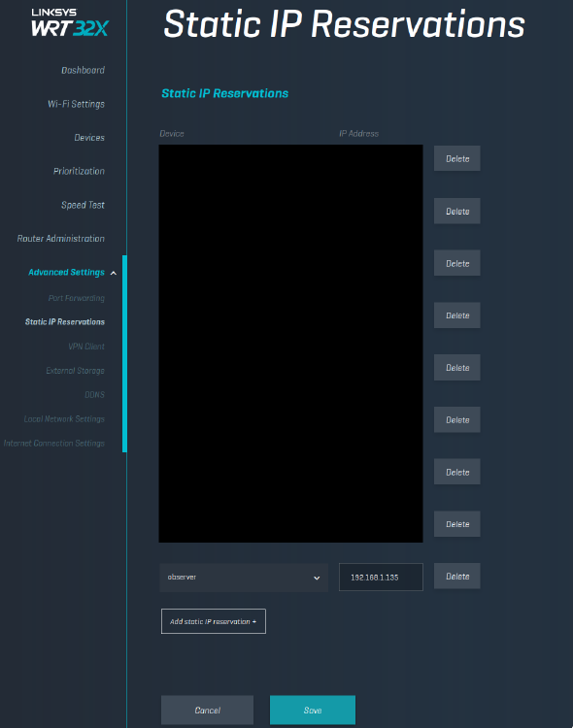Open the observer device dropdown
Image resolution: width=573 pixels, height=728 pixels.
pos(244,578)
